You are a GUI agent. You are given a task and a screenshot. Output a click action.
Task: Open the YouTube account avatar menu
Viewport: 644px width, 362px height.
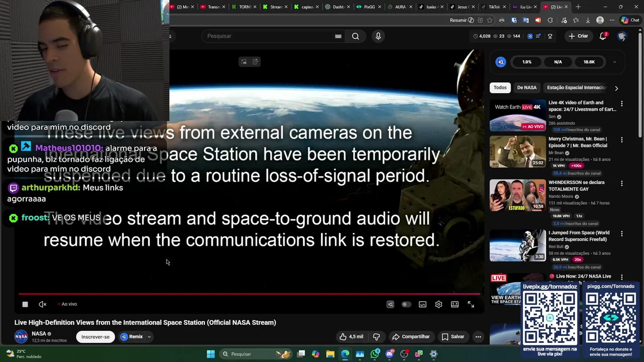click(622, 36)
